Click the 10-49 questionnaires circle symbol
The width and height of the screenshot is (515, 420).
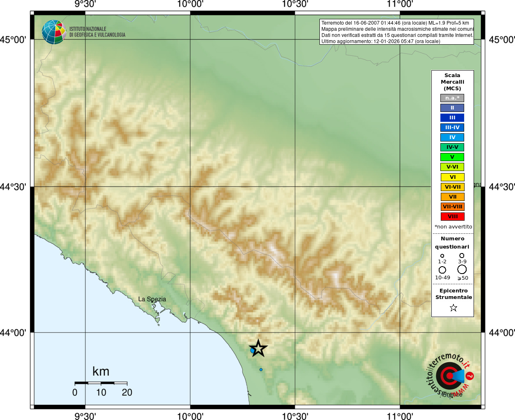click(442, 270)
